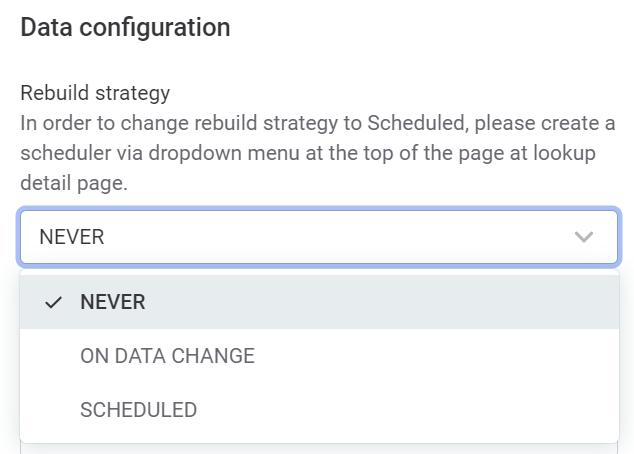
Task: Set rebuild strategy to SCHEDULED
Action: (138, 410)
